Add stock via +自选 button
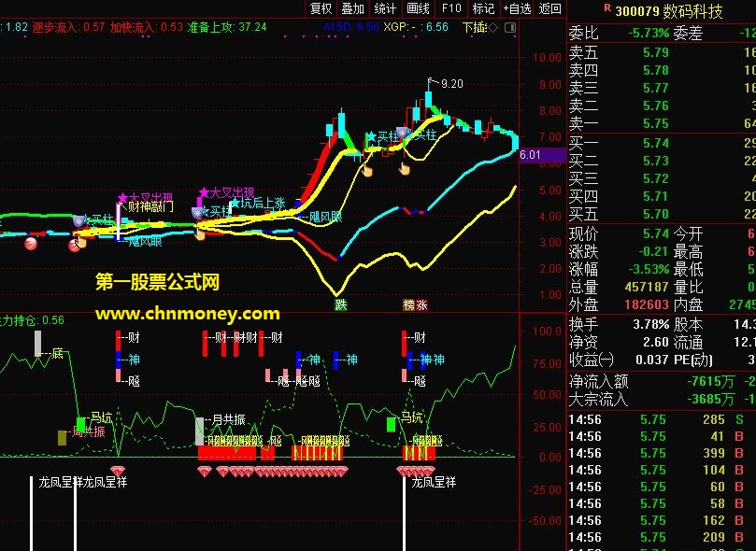The image size is (756, 551). click(x=517, y=8)
